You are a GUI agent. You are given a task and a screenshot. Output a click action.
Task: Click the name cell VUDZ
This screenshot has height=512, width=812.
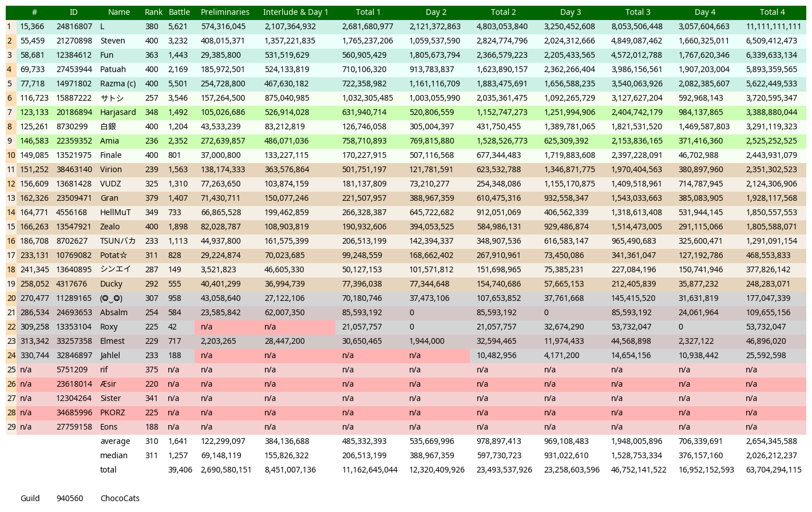coord(111,184)
